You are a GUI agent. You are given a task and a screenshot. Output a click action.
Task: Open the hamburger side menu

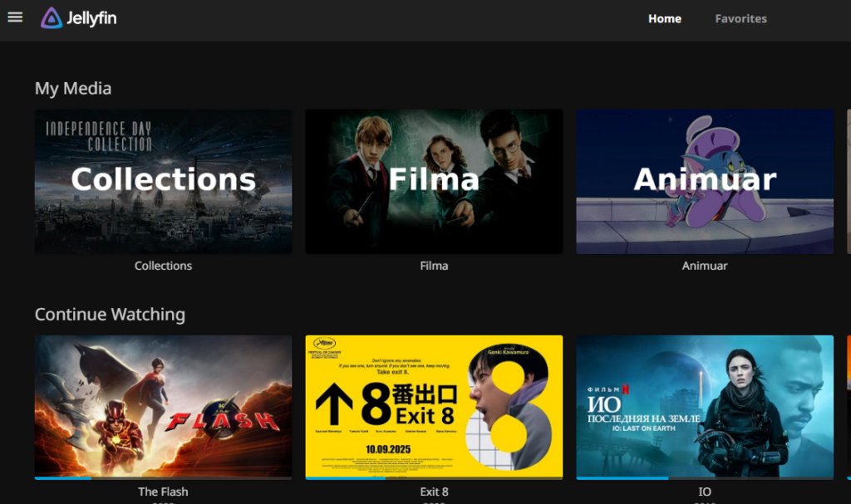[x=15, y=17]
